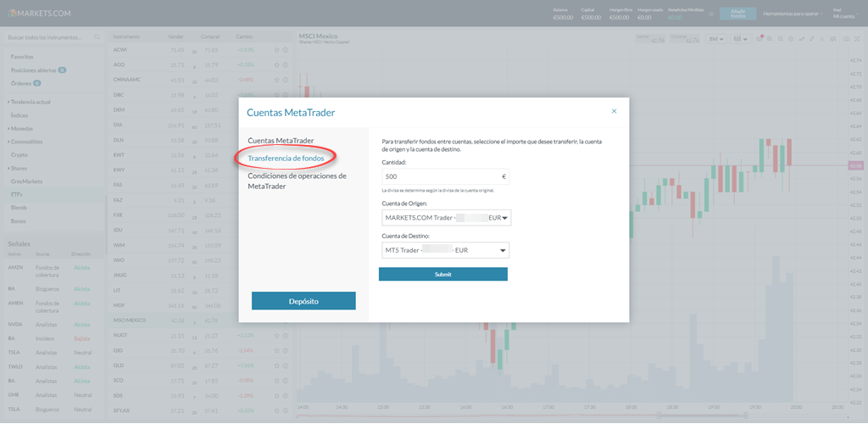Select the chart pencil drawing tool
The height and width of the screenshot is (424, 868).
coord(811,39)
